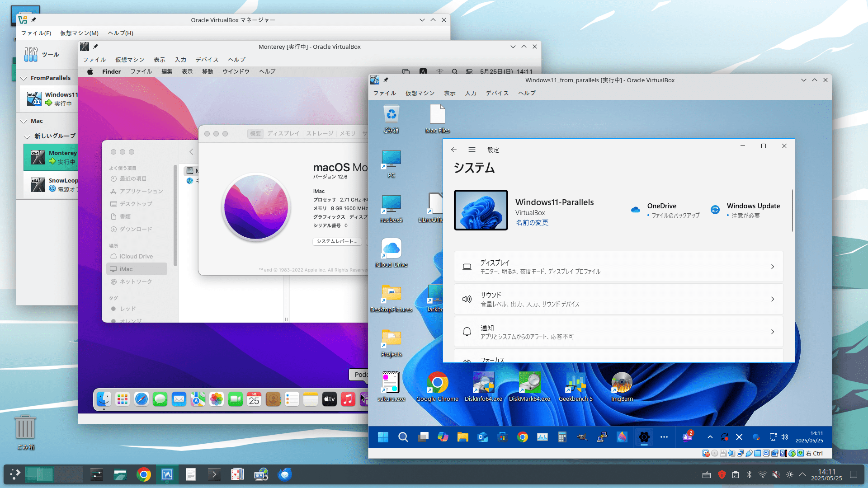Click the Settings window vertical scrollbar

click(x=793, y=211)
